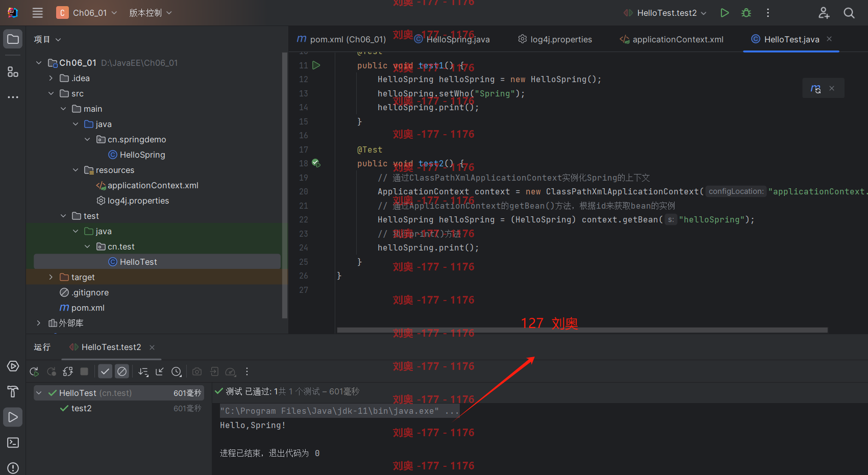Close the HelloTest.test2 run tab

152,347
